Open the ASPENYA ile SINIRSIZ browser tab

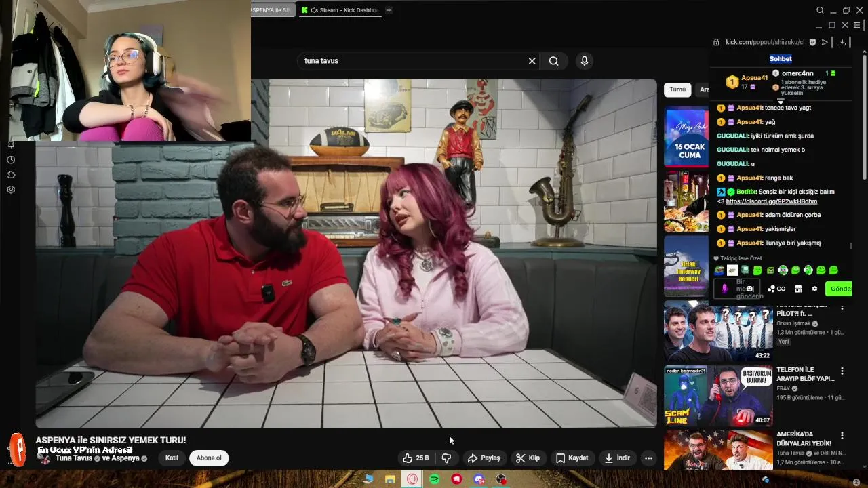[x=271, y=10]
